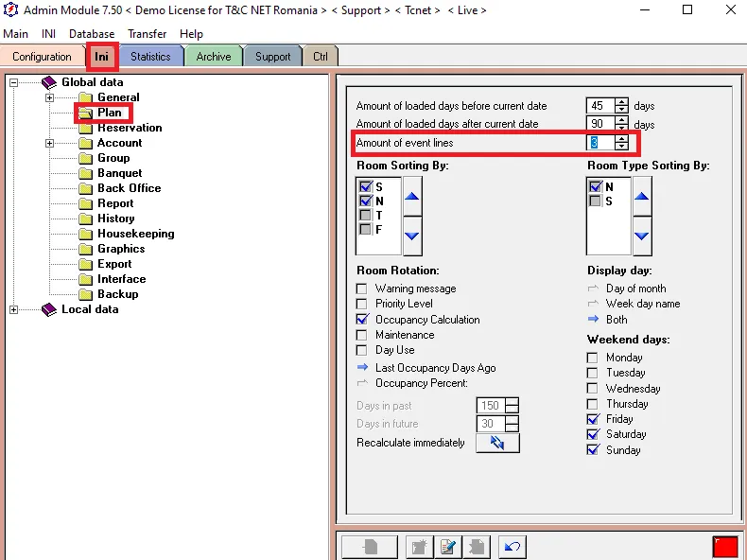Enable the Maintenance checkbox
The width and height of the screenshot is (747, 560).
362,335
